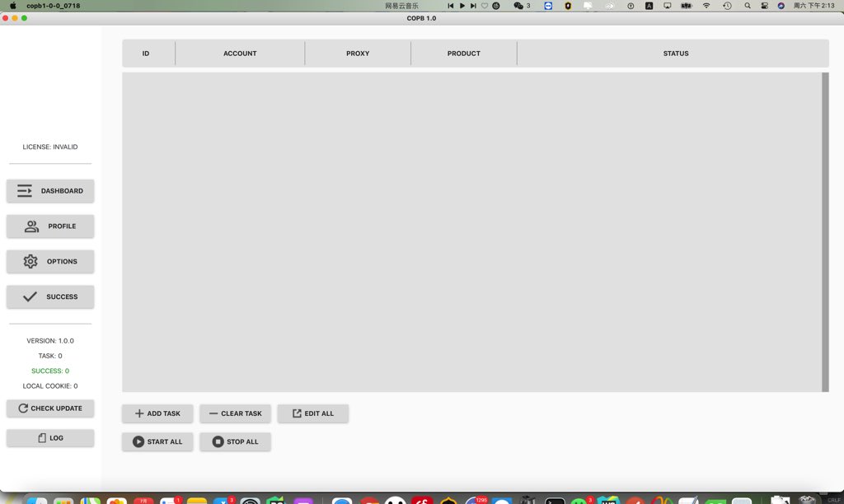Open the Options settings page
The image size is (844, 504).
(x=50, y=261)
